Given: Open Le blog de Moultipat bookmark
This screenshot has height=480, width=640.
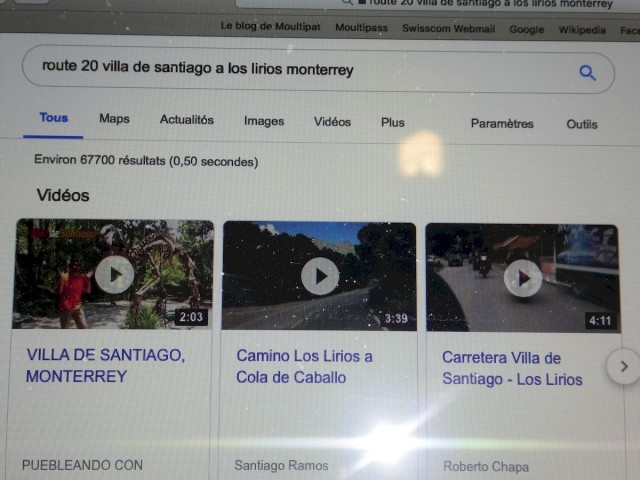Looking at the screenshot, I should (270, 26).
